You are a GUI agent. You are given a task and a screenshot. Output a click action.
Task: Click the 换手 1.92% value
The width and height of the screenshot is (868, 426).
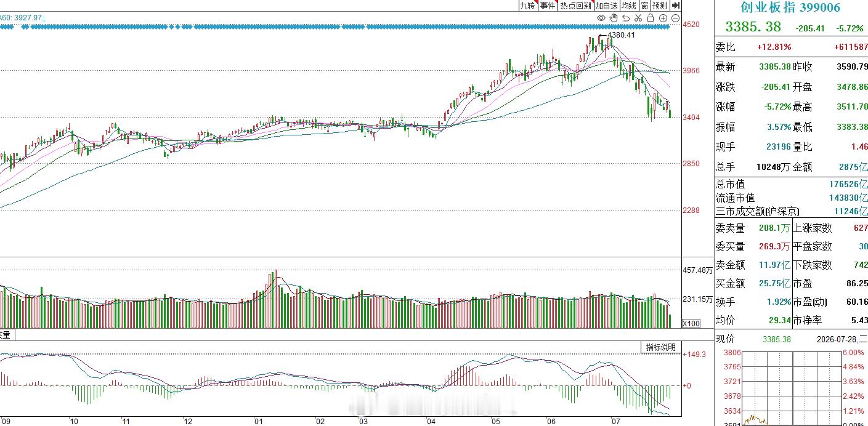click(779, 302)
